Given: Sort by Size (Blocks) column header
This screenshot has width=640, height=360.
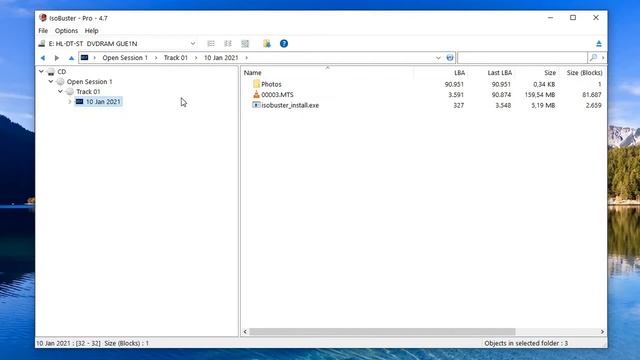Looking at the screenshot, I should [x=584, y=73].
